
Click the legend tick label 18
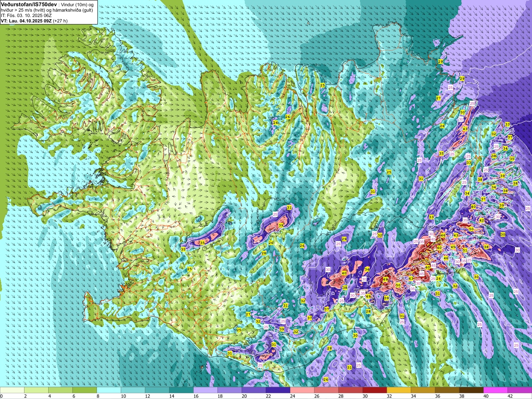[x=220, y=396]
